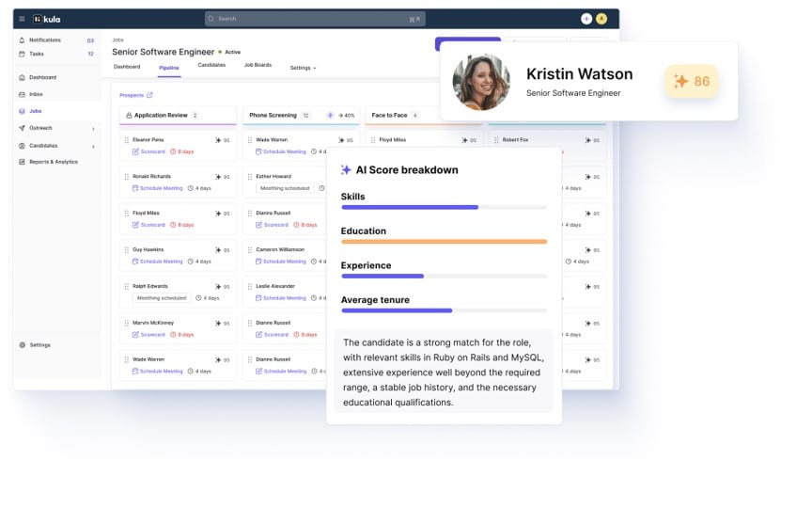Expand the Outreach sidebar submenu
812x508 pixels.
pyautogui.click(x=93, y=128)
